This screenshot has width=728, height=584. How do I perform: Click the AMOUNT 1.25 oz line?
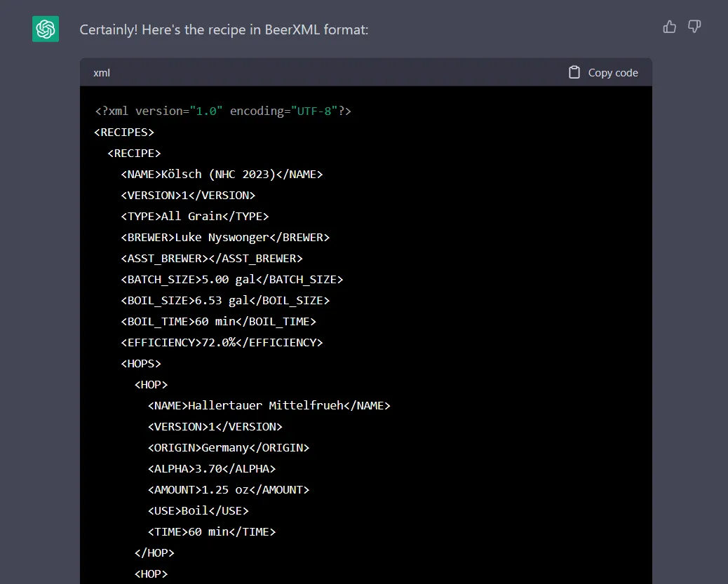pos(229,490)
